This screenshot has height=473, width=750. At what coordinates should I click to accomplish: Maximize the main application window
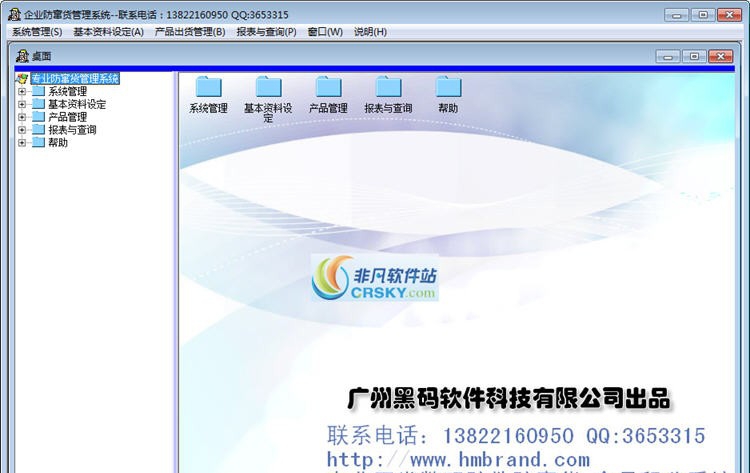point(703,15)
